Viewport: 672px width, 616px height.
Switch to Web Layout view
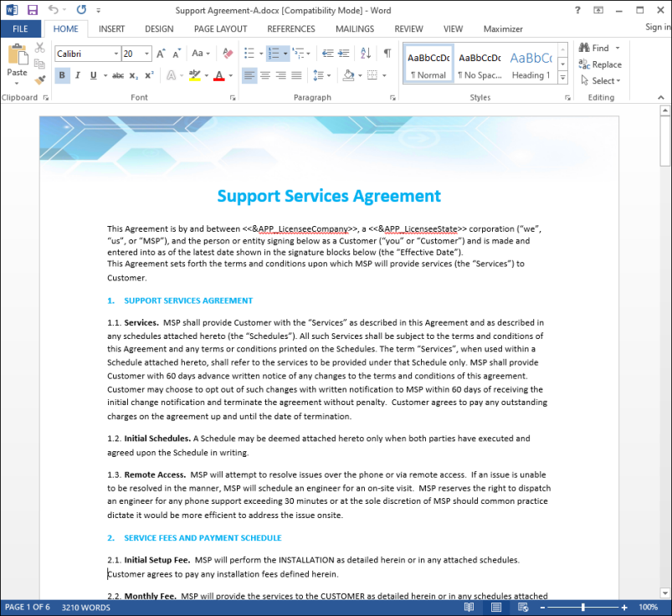point(523,608)
